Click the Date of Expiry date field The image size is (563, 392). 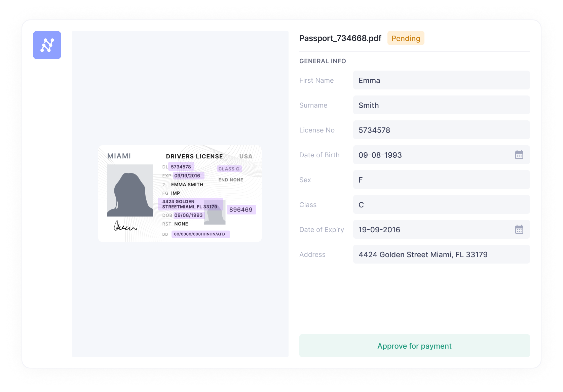[430, 230]
